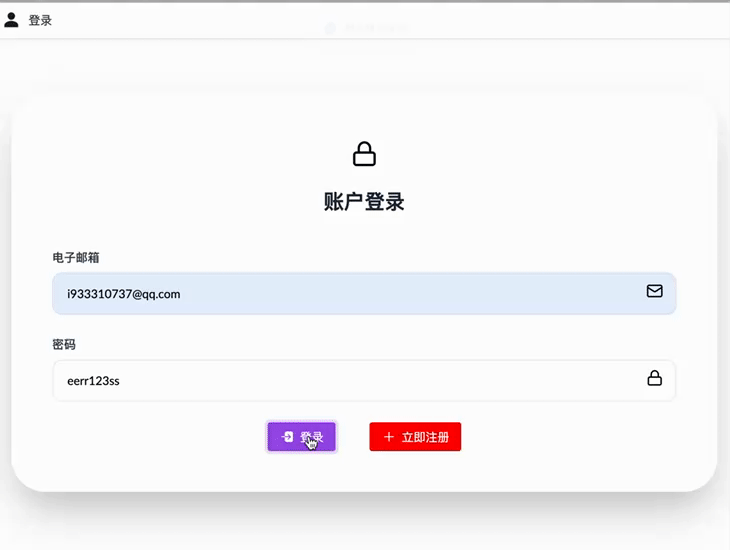This screenshot has width=730, height=550.
Task: Click the 登录 title in the header bar
Action: [40, 20]
